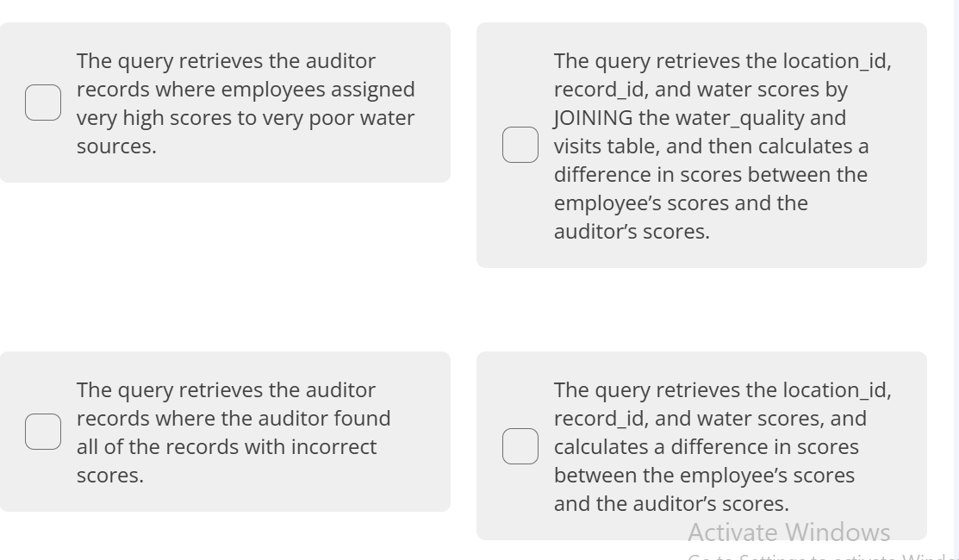This screenshot has height=560, width=959.
Task: Select the checkbox about JOINING water_quality and visits tables
Action: 520,145
